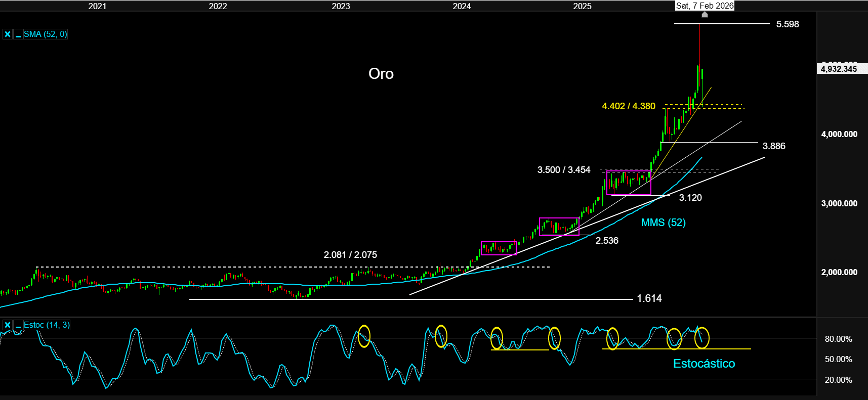Screen dimensions: 868x400
Task: Select the 4.402 / 4.380 resistance label
Action: [x=629, y=106]
